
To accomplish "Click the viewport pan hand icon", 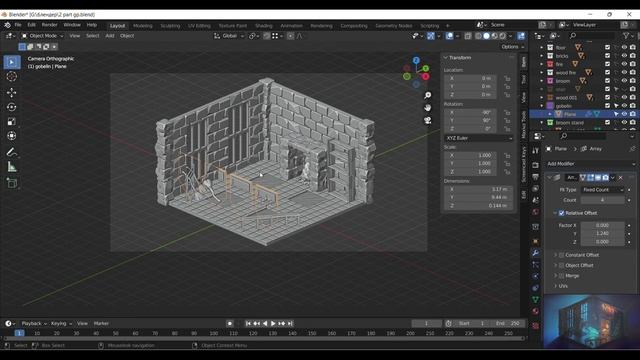I will pos(427,108).
